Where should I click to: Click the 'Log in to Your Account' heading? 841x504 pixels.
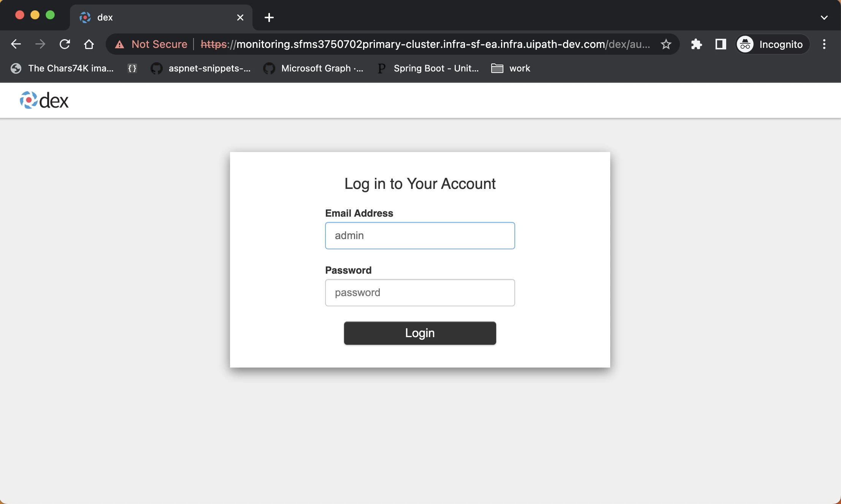pos(420,184)
